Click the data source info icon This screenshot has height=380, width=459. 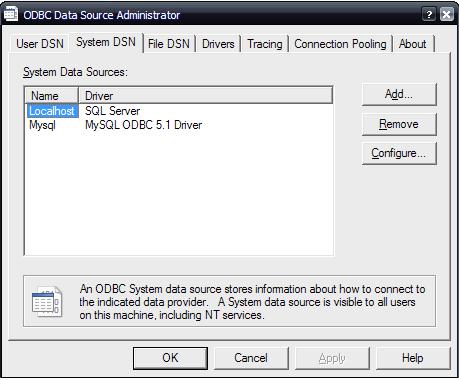pos(47,302)
